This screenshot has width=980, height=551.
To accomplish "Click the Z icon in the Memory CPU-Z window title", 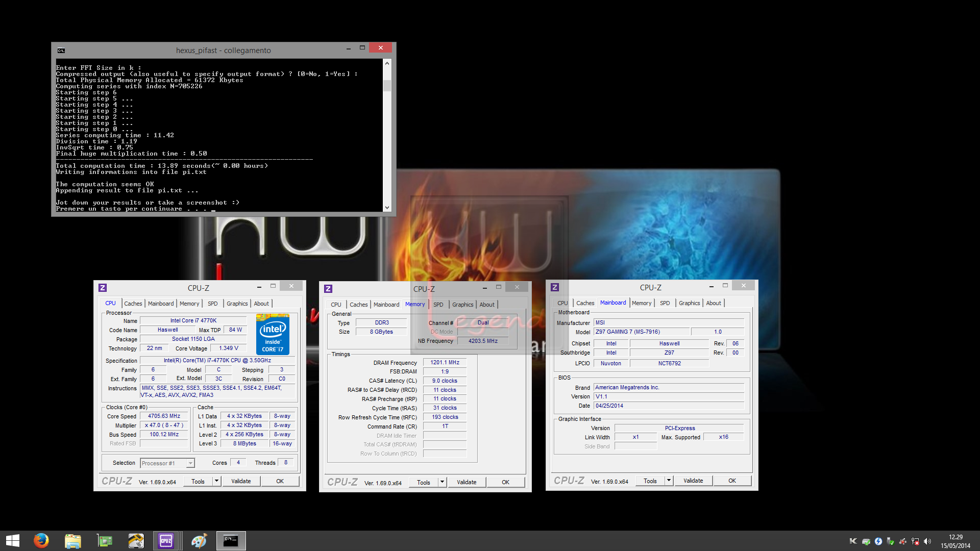I will tap(328, 289).
